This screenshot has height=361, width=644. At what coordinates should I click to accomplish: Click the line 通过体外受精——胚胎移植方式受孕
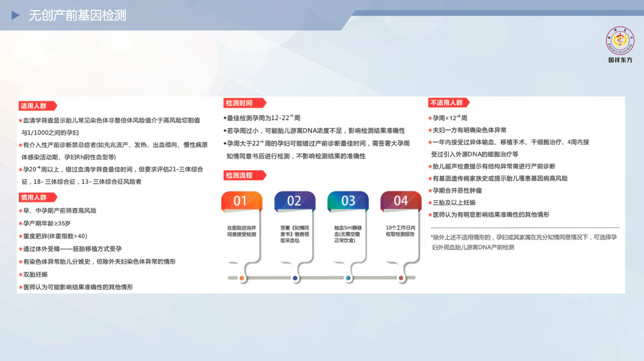70,249
